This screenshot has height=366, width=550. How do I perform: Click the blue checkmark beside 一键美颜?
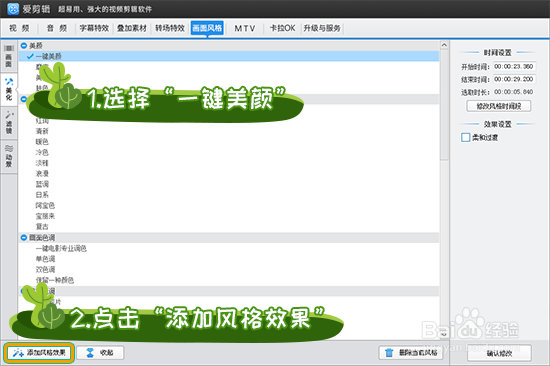pos(30,56)
